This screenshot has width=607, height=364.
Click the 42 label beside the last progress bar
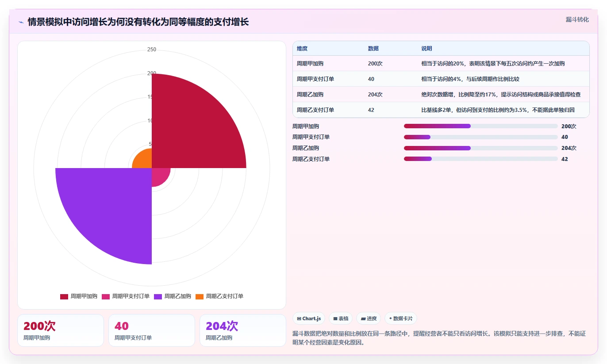click(565, 159)
